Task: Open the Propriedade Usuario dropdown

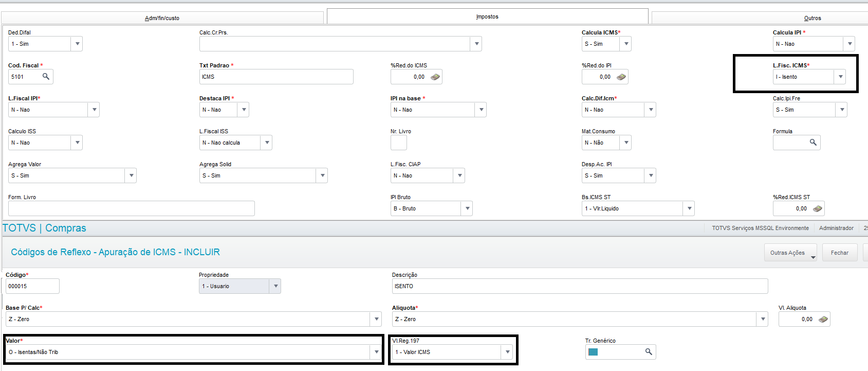Action: [275, 286]
